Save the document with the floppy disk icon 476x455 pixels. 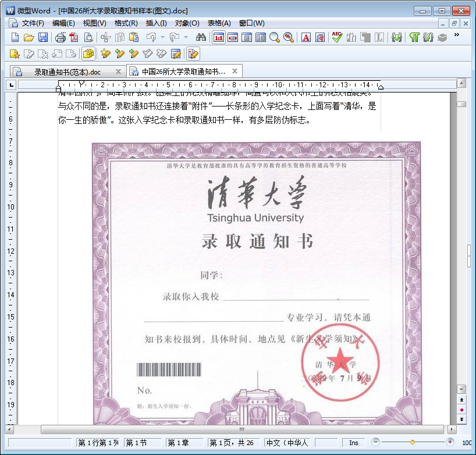click(x=43, y=38)
